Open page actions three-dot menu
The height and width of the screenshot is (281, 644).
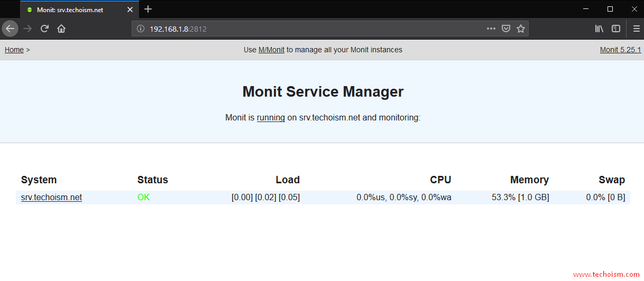491,29
